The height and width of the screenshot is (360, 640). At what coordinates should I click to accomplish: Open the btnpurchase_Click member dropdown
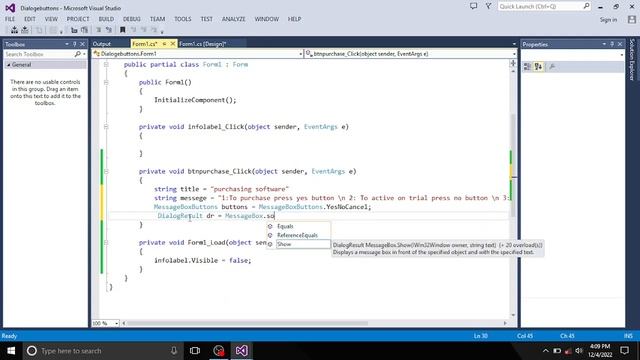514,54
